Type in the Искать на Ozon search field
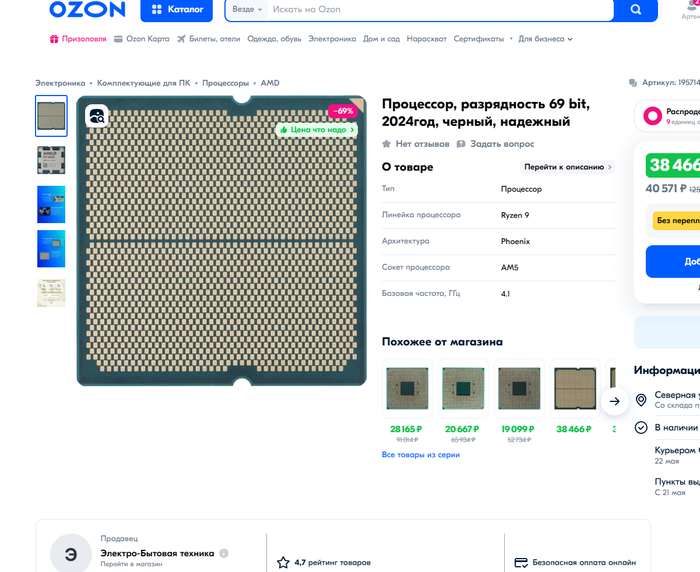Image resolution: width=700 pixels, height=572 pixels. [440, 10]
